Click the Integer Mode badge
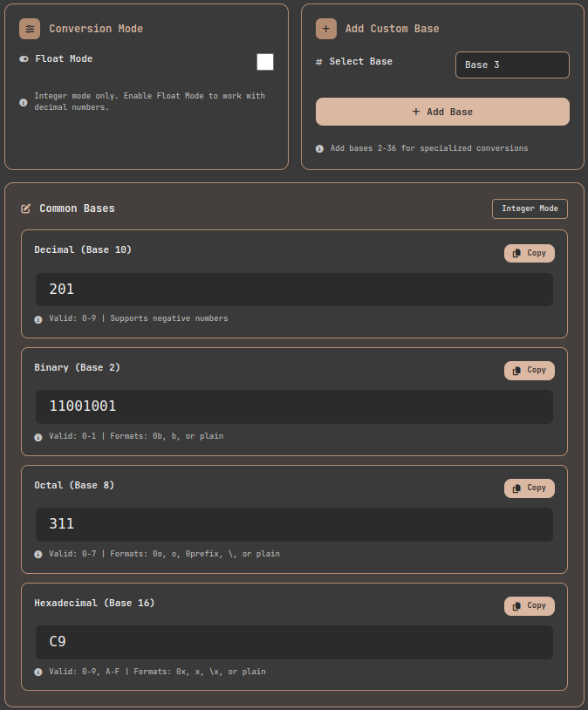The width and height of the screenshot is (588, 710). pos(530,208)
